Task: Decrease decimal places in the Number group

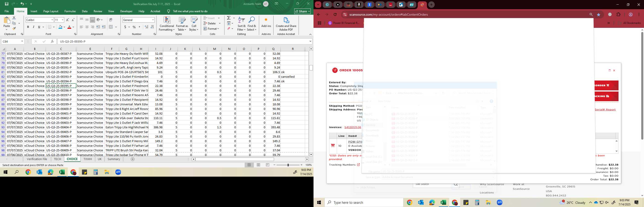Action: coord(152,27)
